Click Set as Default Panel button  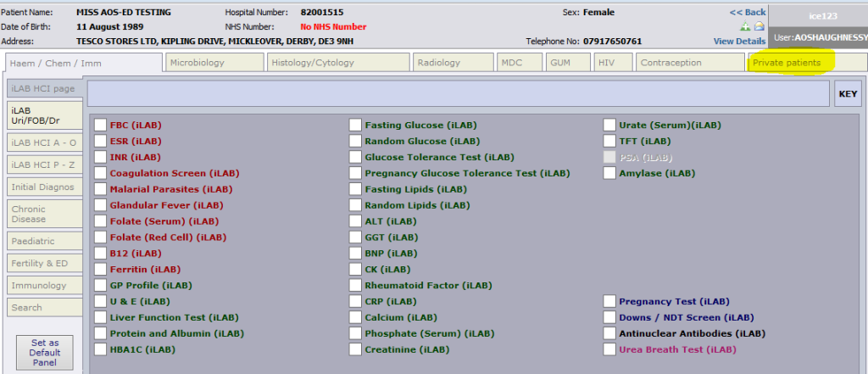[x=45, y=353]
